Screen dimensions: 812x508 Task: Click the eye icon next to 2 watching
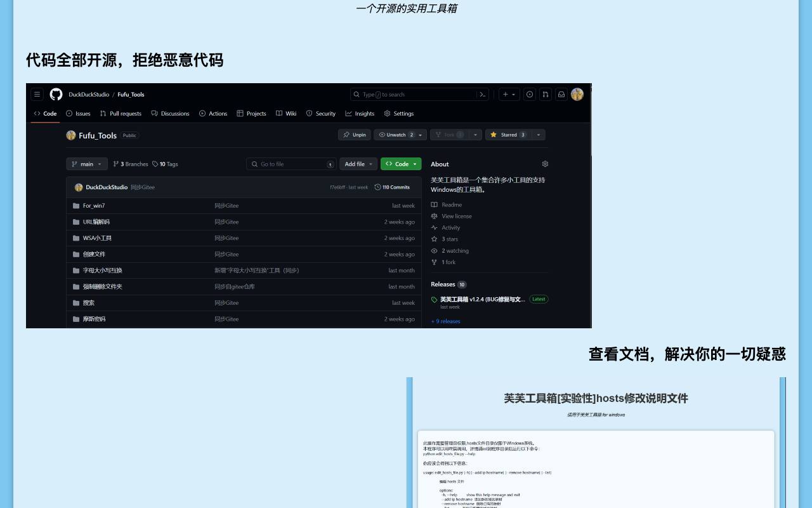[435, 251]
